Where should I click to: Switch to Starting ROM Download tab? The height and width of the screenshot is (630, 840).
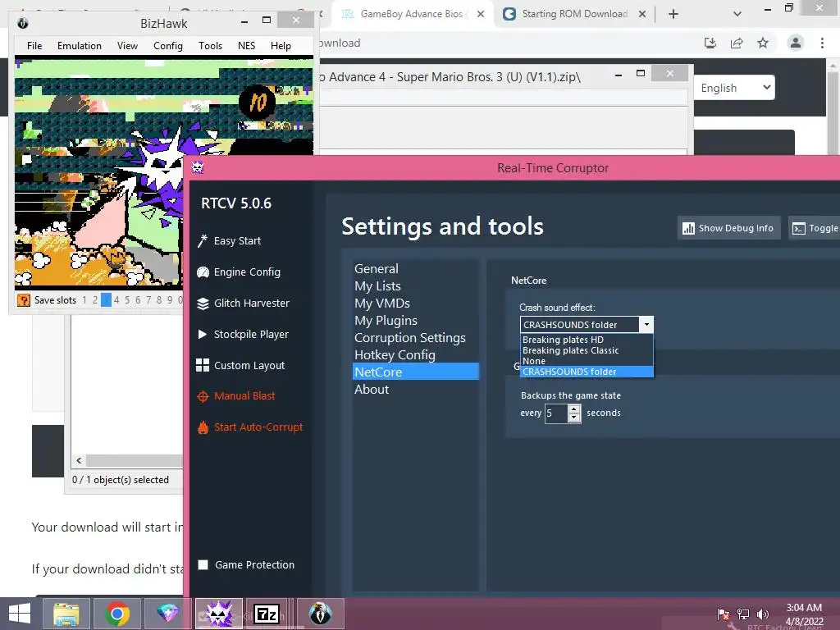[x=575, y=14]
